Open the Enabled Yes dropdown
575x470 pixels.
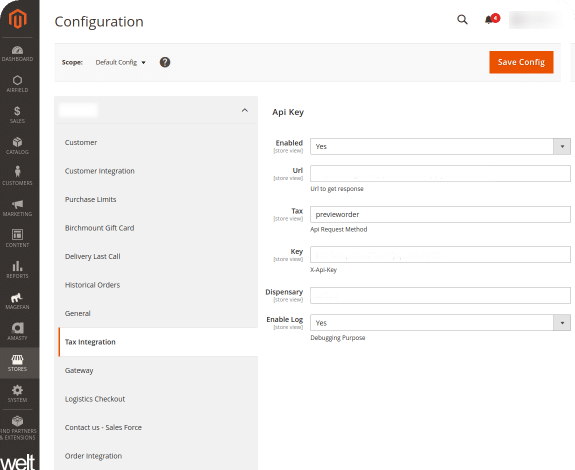[x=440, y=146]
